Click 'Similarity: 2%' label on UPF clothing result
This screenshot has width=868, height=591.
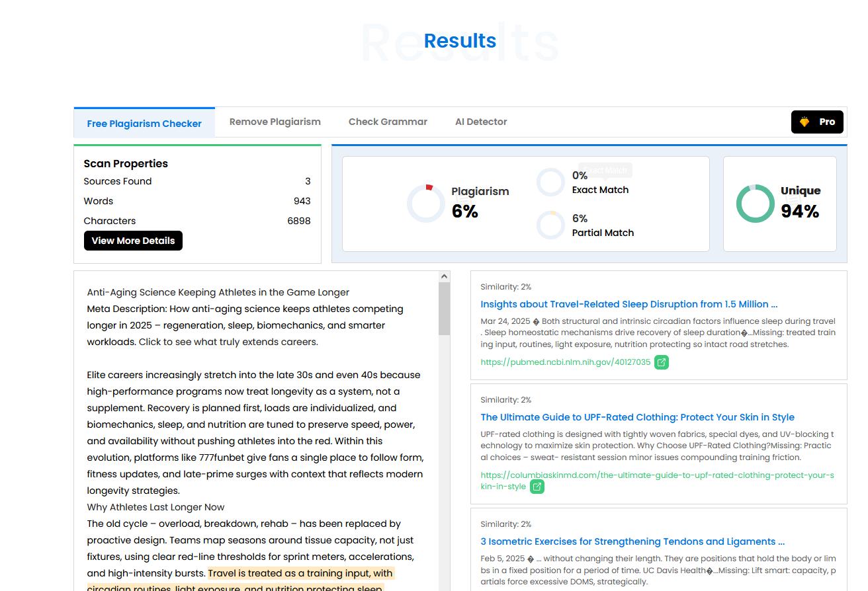click(506, 400)
